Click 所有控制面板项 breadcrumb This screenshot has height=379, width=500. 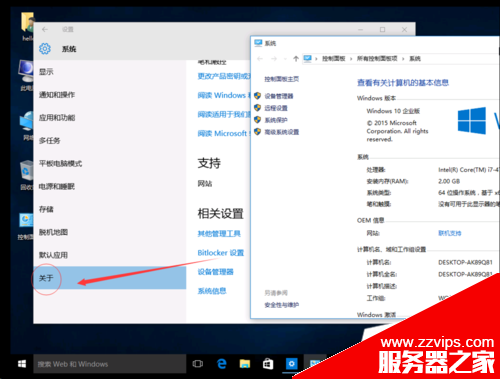coord(377,59)
